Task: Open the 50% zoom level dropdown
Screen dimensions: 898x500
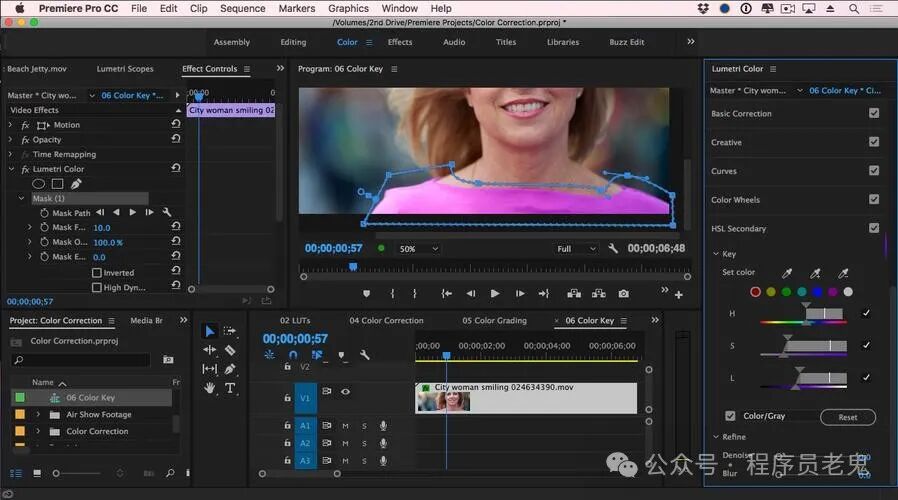Action: pyautogui.click(x=419, y=249)
